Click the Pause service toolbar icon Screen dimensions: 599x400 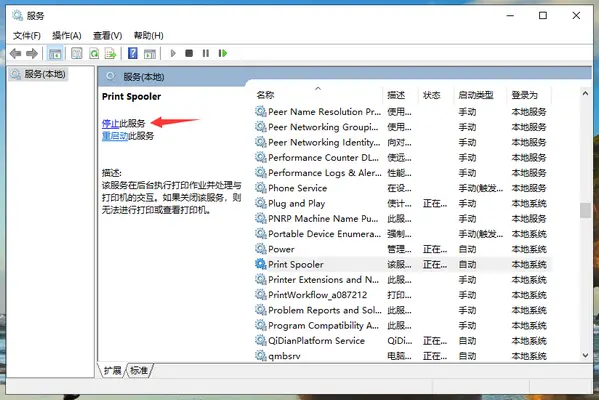(206, 53)
